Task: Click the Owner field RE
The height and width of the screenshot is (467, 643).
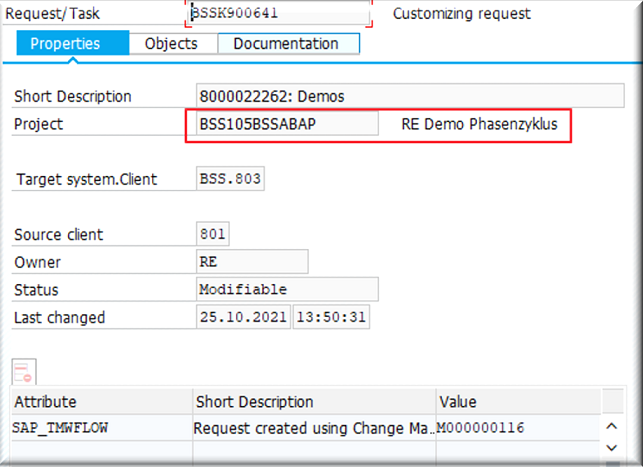Action: 252,262
